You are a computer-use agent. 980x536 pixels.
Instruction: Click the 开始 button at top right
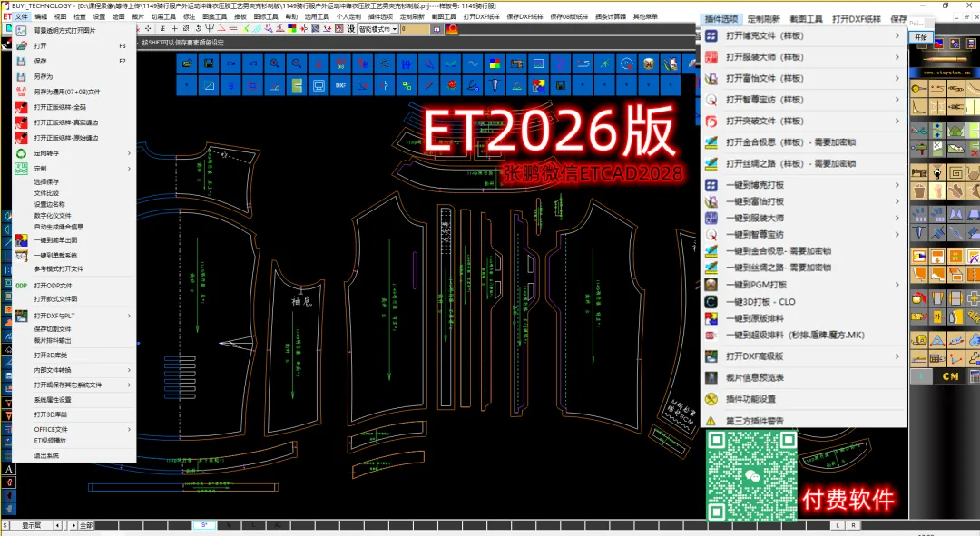921,37
